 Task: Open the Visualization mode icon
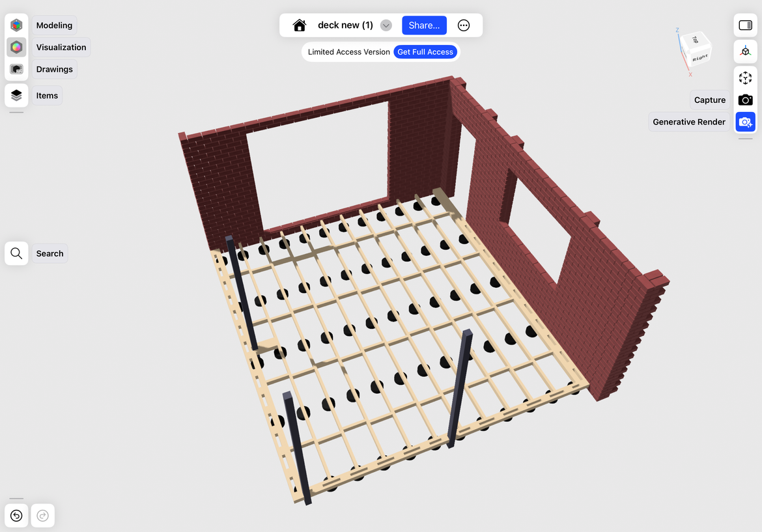point(16,47)
